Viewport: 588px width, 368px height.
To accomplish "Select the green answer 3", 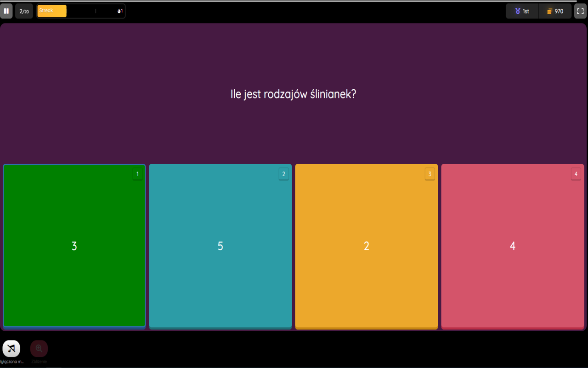I will coord(74,246).
